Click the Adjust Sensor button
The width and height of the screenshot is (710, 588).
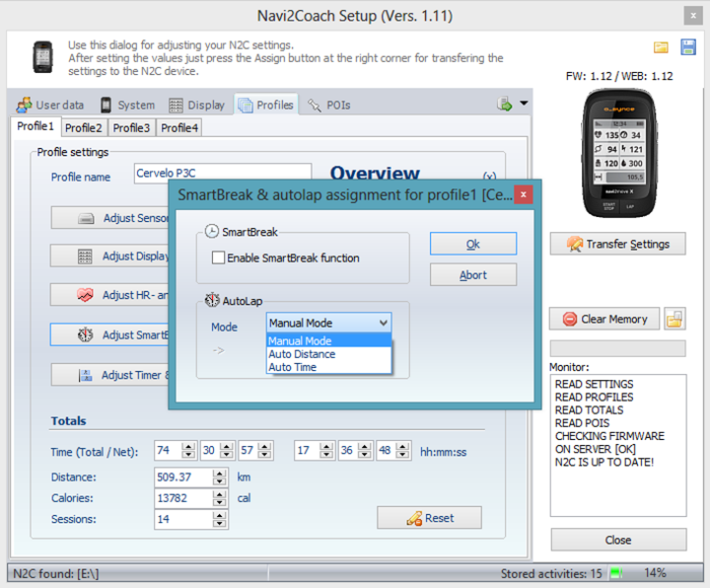pos(110,218)
